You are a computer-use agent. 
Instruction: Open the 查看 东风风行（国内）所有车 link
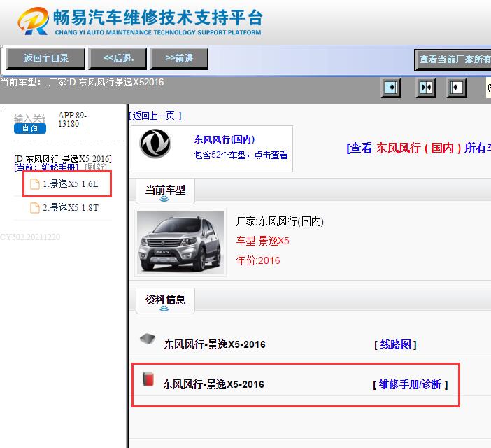tap(419, 148)
